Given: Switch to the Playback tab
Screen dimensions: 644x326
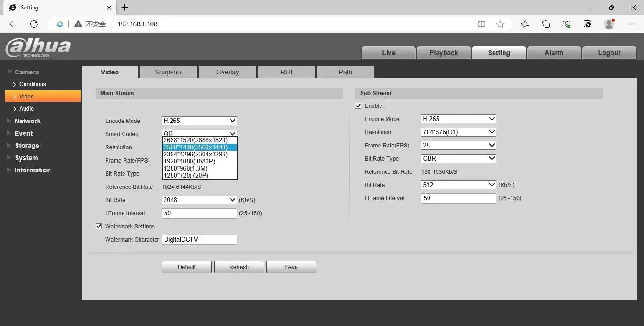Looking at the screenshot, I should [444, 53].
